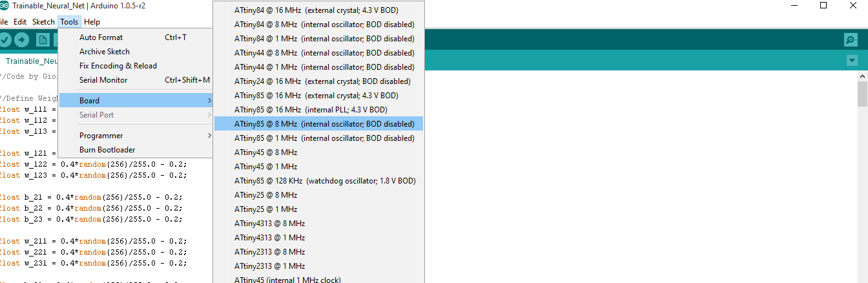Open the Sketch menu
This screenshot has width=868, height=283.
(x=43, y=22)
